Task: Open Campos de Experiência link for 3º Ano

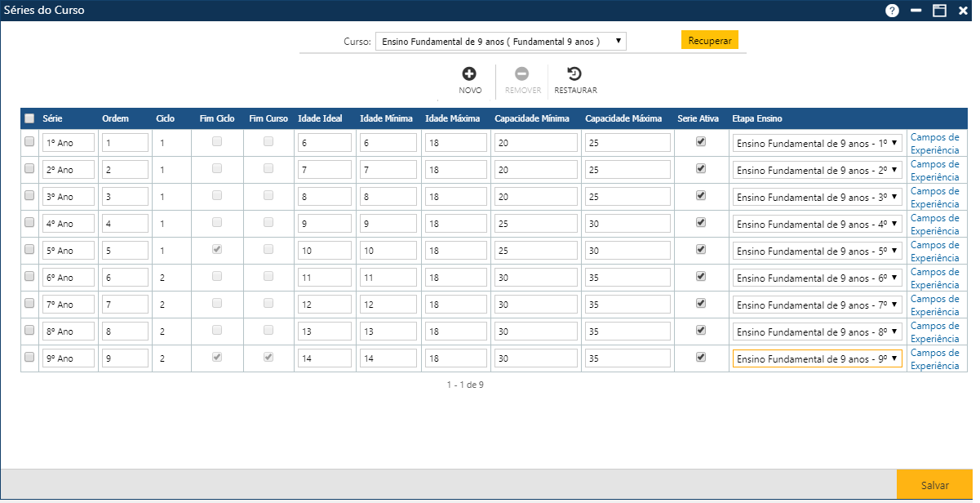Action: point(934,198)
